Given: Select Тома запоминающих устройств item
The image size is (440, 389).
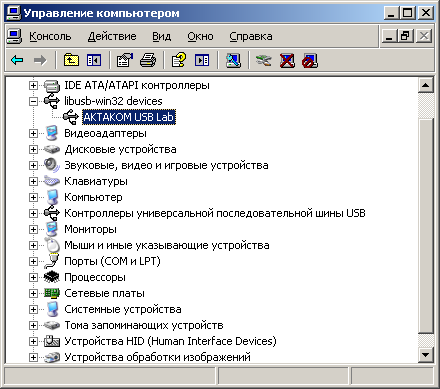Looking at the screenshot, I should (144, 325).
